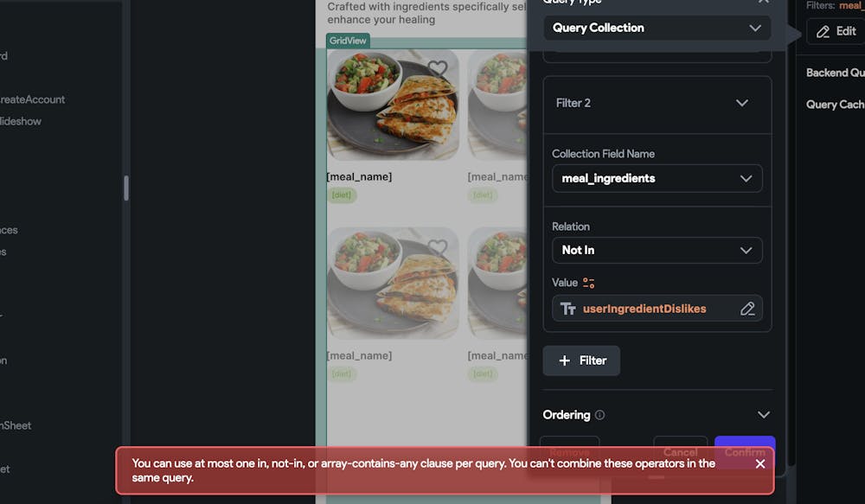Select the GridView widget label
The width and height of the screenshot is (865, 504).
tap(348, 41)
